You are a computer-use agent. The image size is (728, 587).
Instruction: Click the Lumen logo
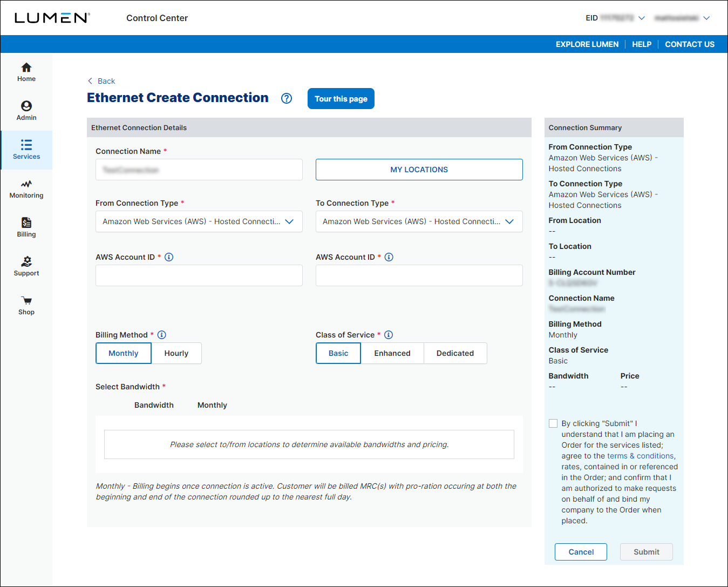(52, 18)
